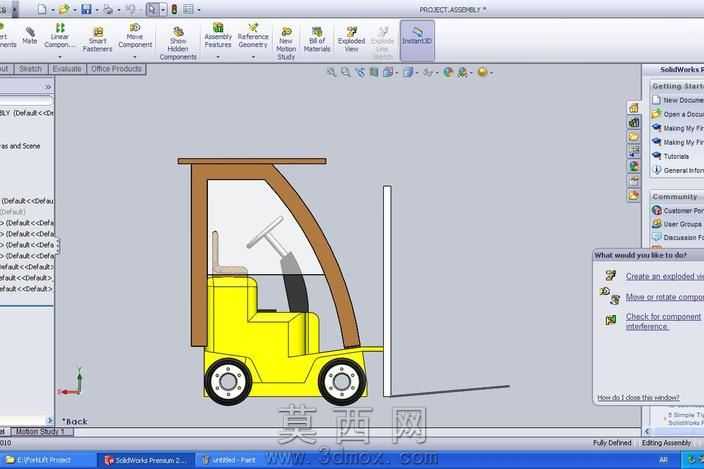Click Show Hidden Components
Screen dimensions: 704x469
pyautogui.click(x=178, y=43)
